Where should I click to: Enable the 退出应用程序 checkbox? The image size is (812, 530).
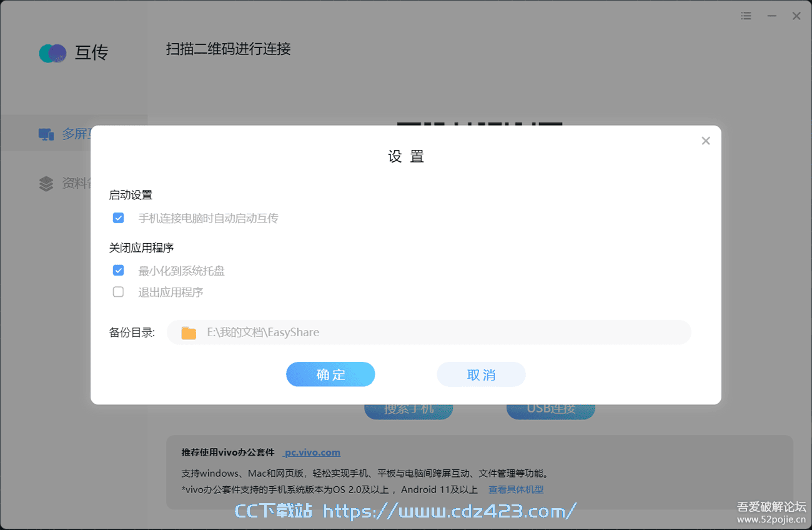pos(118,292)
